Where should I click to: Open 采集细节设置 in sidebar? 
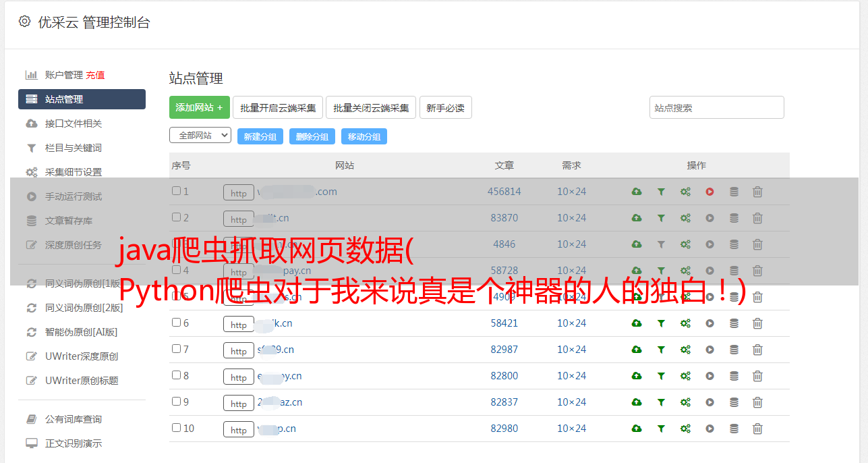pos(74,172)
